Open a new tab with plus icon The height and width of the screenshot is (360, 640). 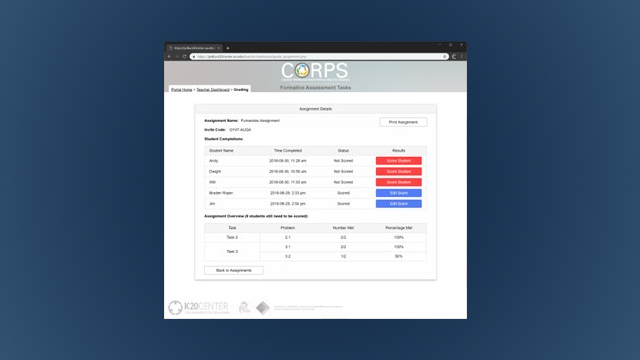coord(228,48)
